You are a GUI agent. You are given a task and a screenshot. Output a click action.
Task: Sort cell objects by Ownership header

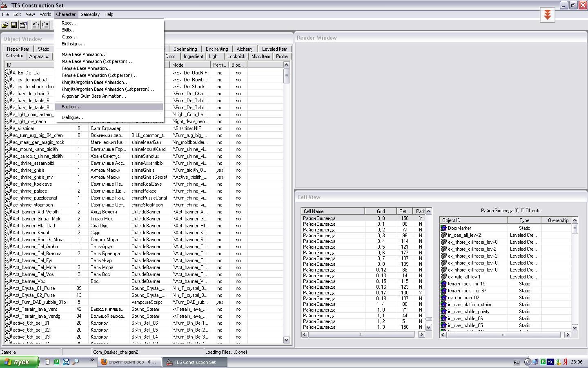coord(556,220)
